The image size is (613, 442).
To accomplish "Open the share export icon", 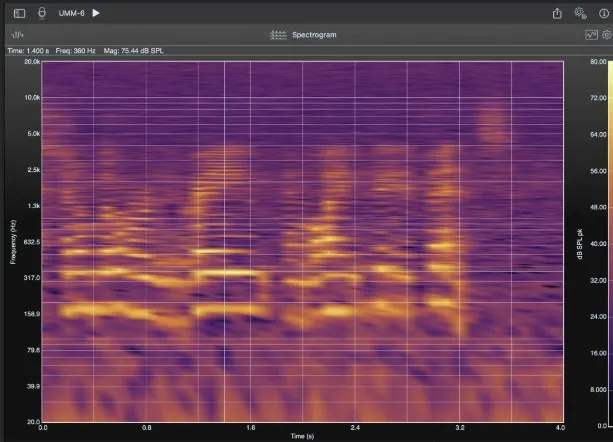I will click(557, 13).
